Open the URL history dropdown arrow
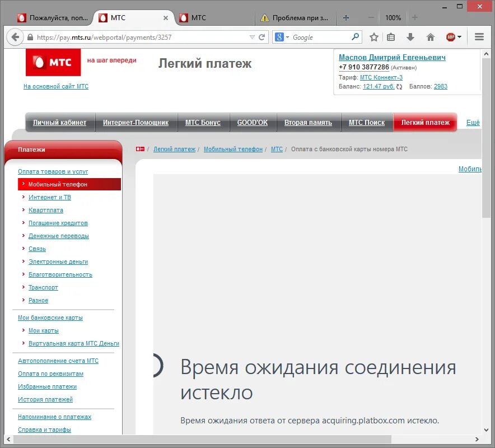This screenshot has width=495, height=448. point(252,38)
